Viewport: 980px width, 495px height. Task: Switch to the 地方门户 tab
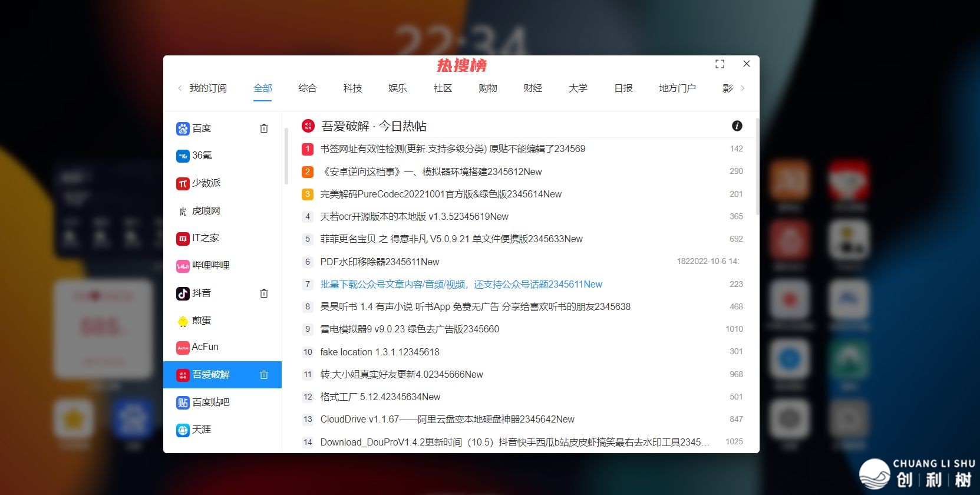click(x=677, y=88)
